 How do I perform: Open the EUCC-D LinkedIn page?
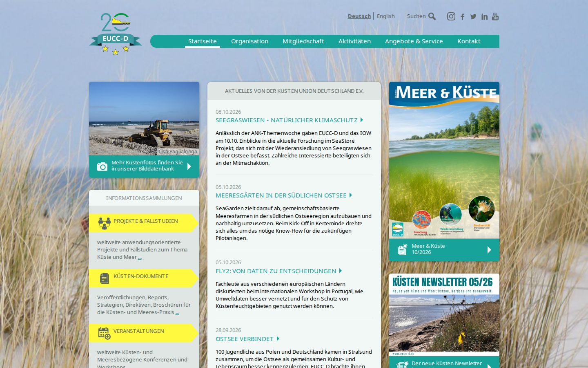coord(484,17)
